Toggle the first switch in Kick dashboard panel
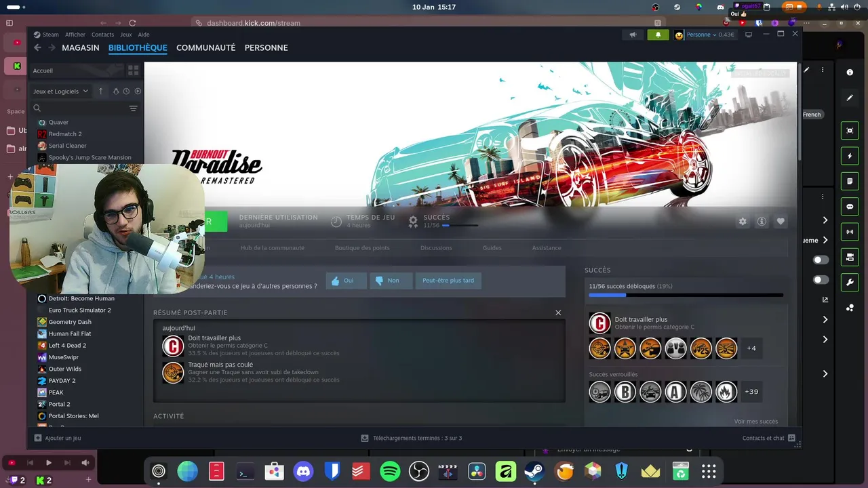Image resolution: width=868 pixels, height=488 pixels. (x=821, y=260)
